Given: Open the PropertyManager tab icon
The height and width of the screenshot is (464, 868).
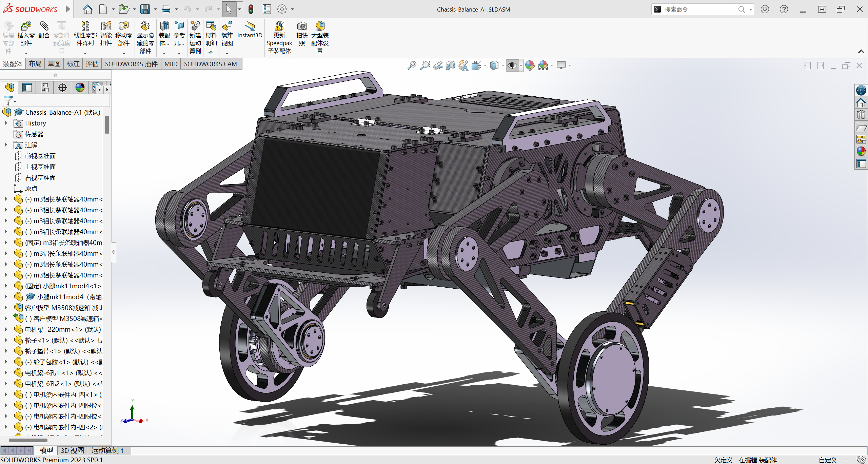Looking at the screenshot, I should (27, 88).
